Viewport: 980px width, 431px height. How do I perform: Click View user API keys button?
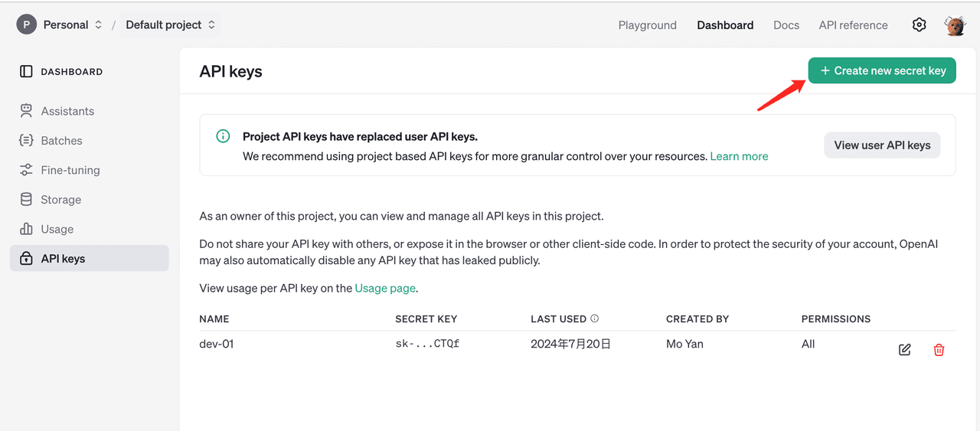pos(882,145)
